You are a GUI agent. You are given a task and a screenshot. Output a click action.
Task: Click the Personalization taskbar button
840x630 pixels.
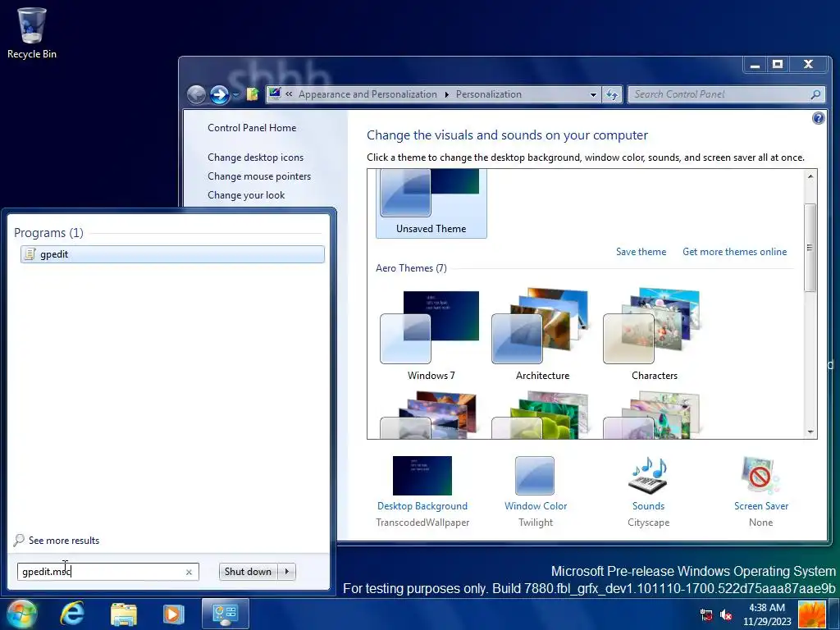(x=225, y=614)
